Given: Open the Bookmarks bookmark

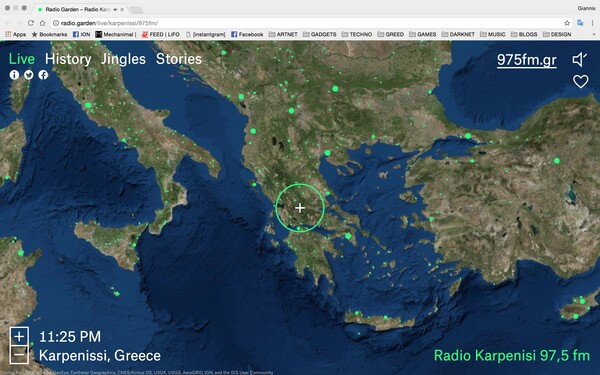Looking at the screenshot, I should tap(49, 34).
